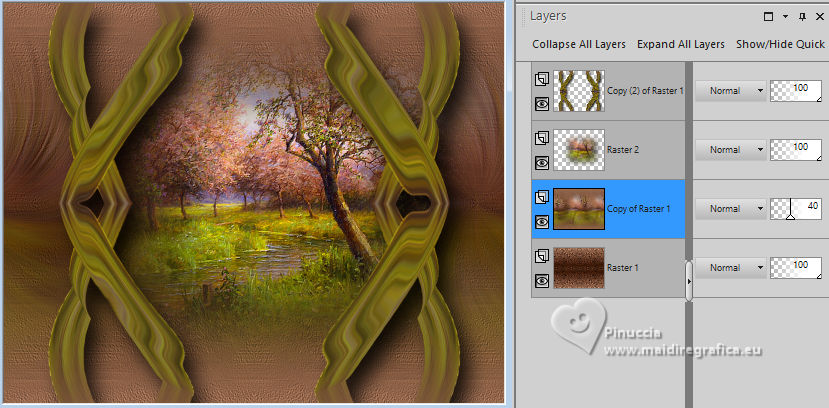
Task: Click layer type icon of Copy of Raster 1
Action: pos(541,197)
